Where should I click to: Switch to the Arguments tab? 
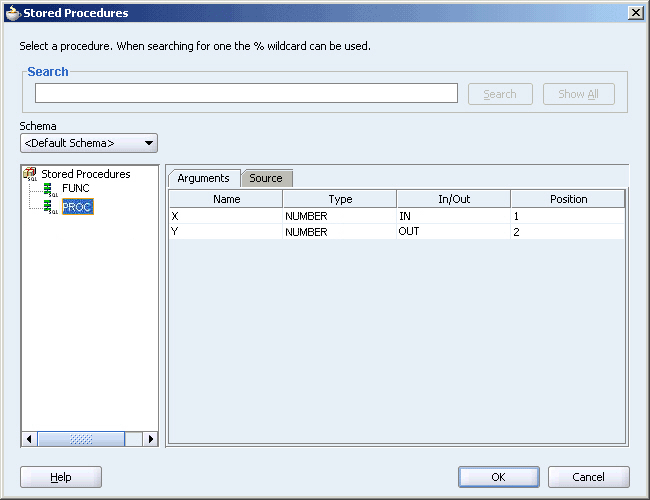[x=204, y=178]
